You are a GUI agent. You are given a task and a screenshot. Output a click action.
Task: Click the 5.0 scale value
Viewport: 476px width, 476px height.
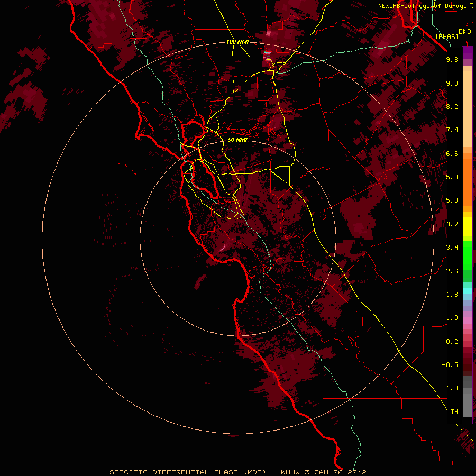tap(452, 200)
